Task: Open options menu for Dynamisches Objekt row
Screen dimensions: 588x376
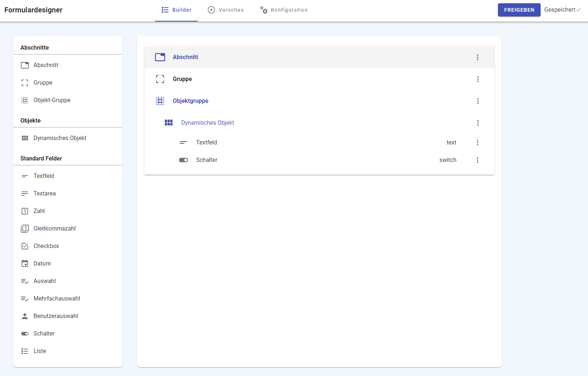Action: coord(478,123)
